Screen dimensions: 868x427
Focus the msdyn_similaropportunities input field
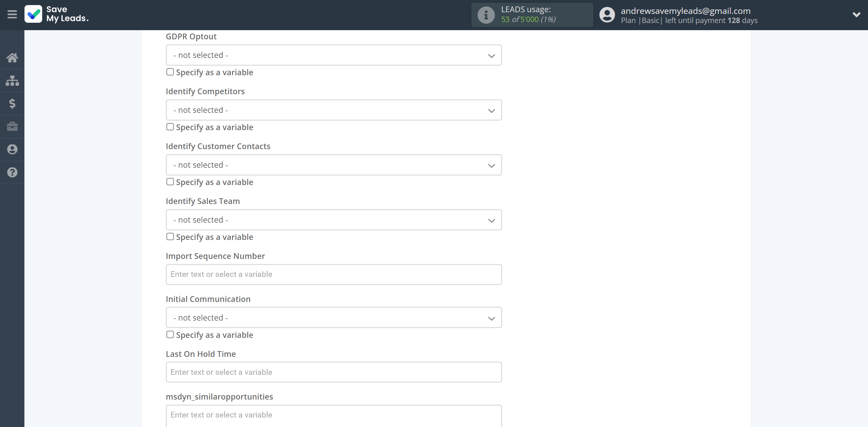pos(334,415)
